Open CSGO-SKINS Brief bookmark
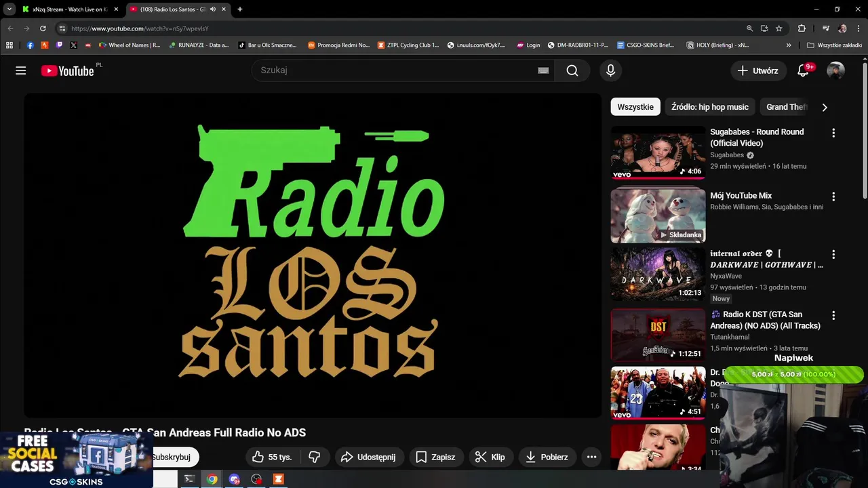Screen dimensions: 868x488 pos(645,45)
